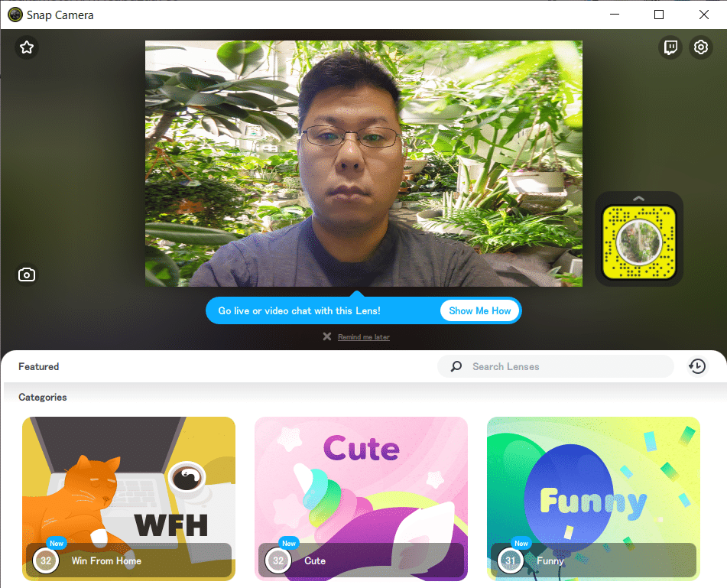Click the Snap Camera app icon in title bar

click(x=15, y=15)
